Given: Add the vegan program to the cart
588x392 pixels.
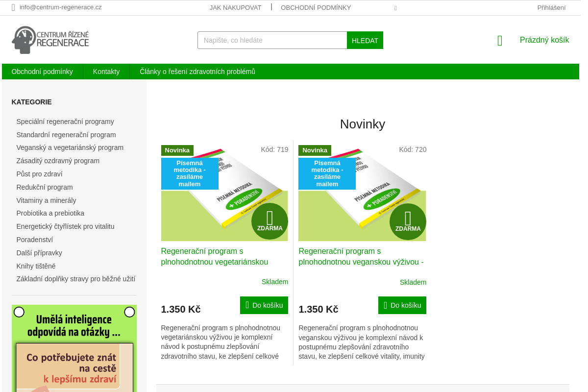Looking at the screenshot, I should click(x=402, y=305).
